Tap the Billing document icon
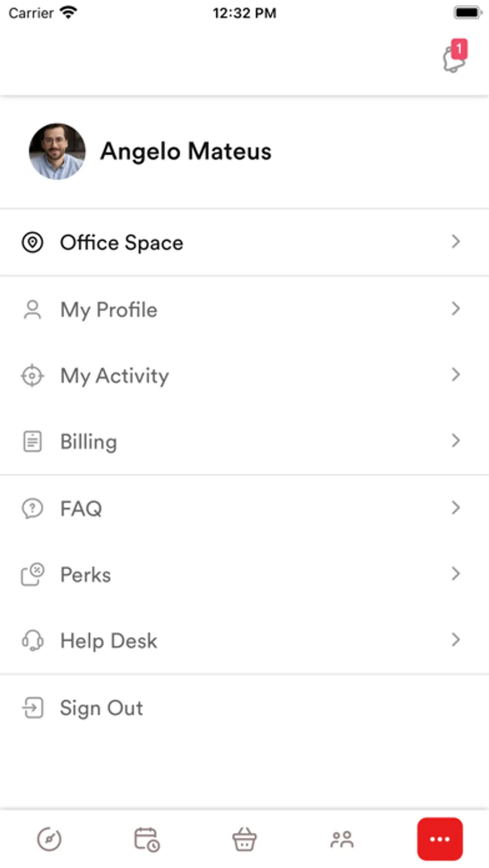The width and height of the screenshot is (489, 868). click(x=32, y=441)
